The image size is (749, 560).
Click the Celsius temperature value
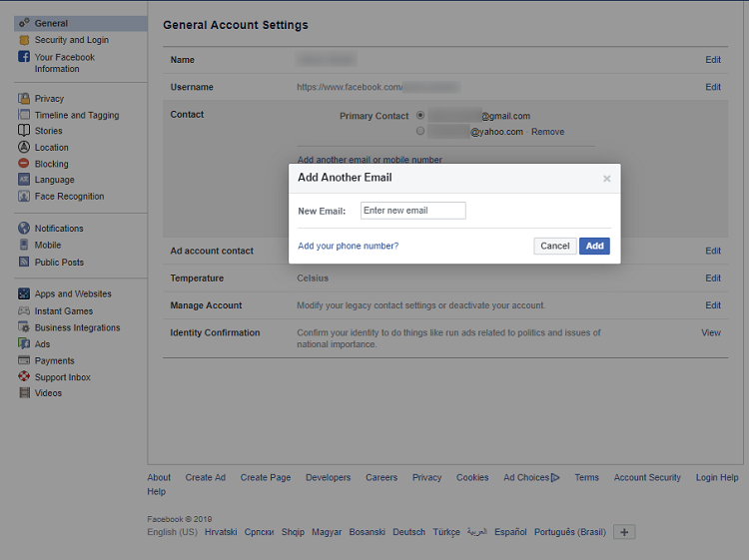pyautogui.click(x=313, y=278)
